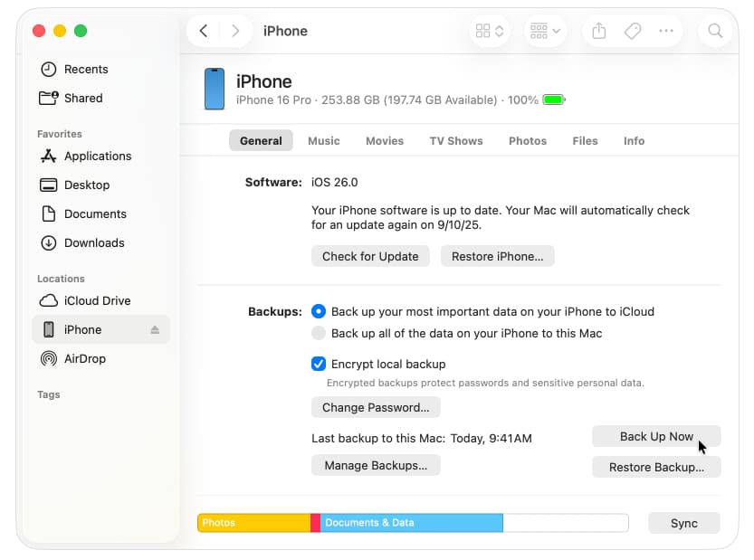Click the blue iPhone device icon
Image resolution: width=754 pixels, height=560 pixels.
[x=215, y=89]
